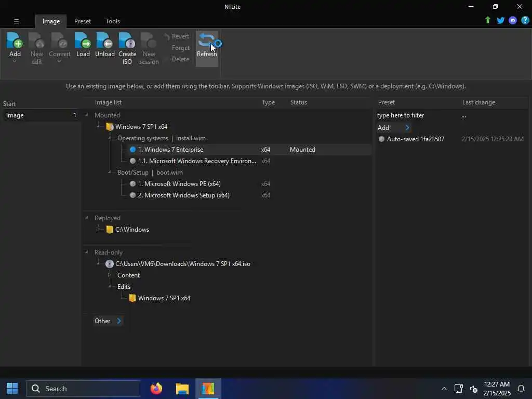This screenshot has width=532, height=399.
Task: Click the Load image icon
Action: point(83,41)
